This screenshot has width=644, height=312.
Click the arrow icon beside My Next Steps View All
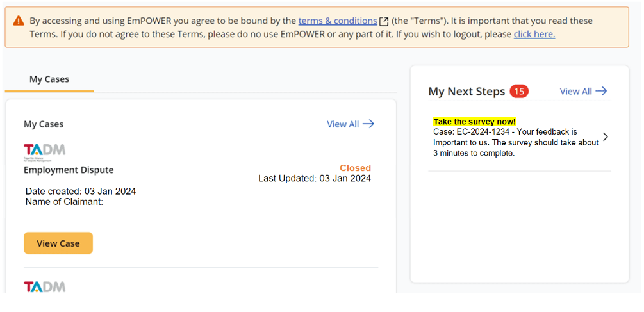pos(601,92)
